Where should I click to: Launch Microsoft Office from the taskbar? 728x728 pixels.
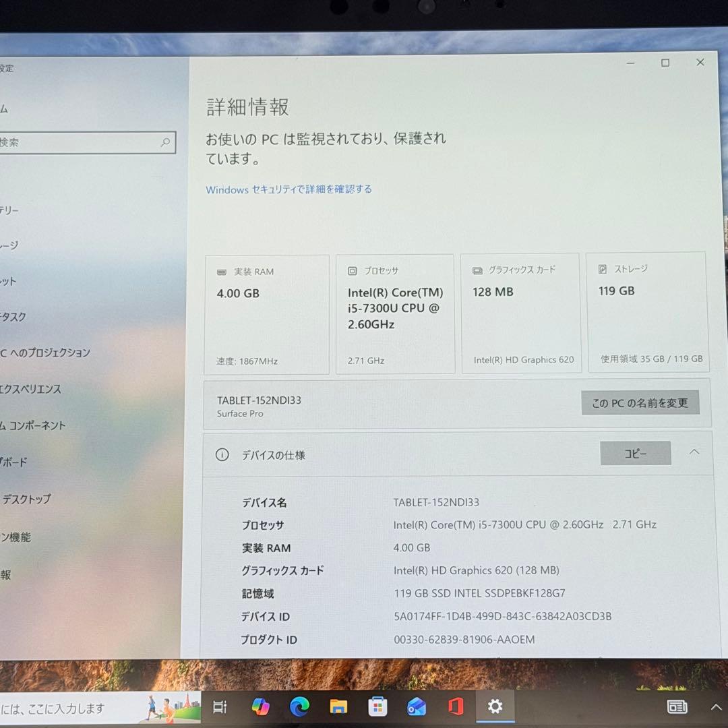point(456,706)
